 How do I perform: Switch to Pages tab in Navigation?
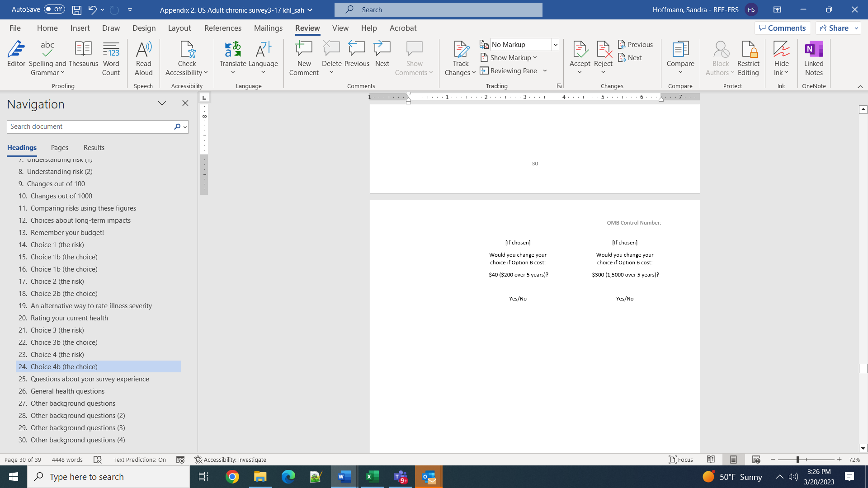(x=60, y=148)
